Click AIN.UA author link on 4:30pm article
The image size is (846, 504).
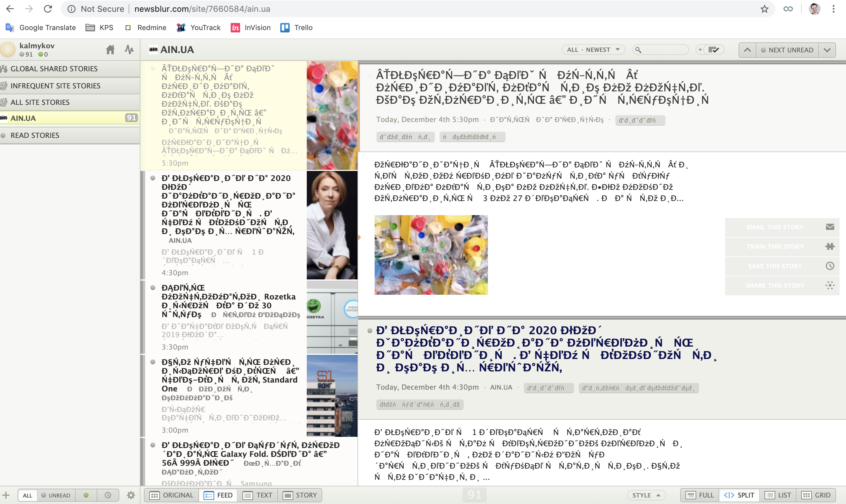[x=501, y=387]
